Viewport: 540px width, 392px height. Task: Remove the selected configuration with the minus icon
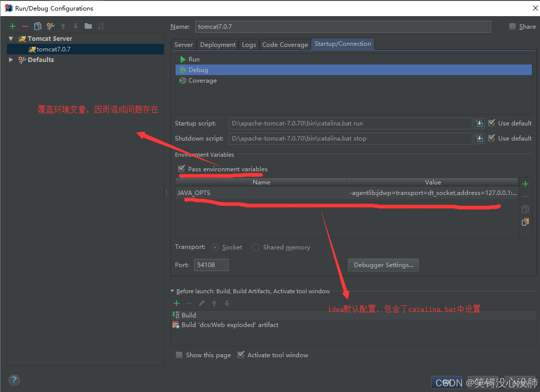(25, 26)
